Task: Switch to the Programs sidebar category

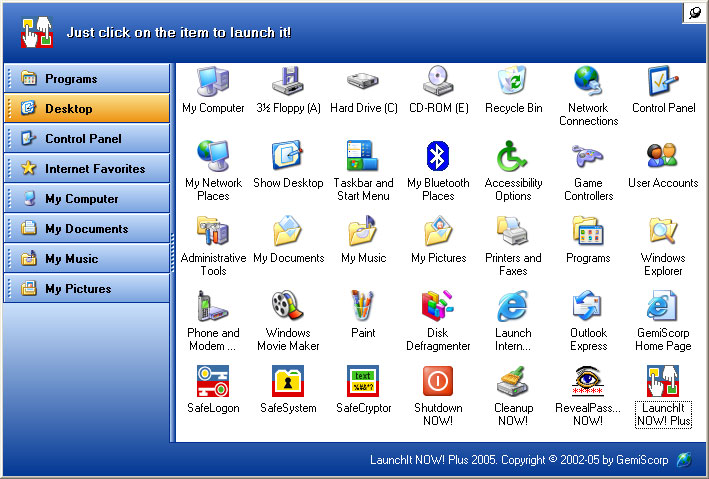Action: (x=87, y=79)
